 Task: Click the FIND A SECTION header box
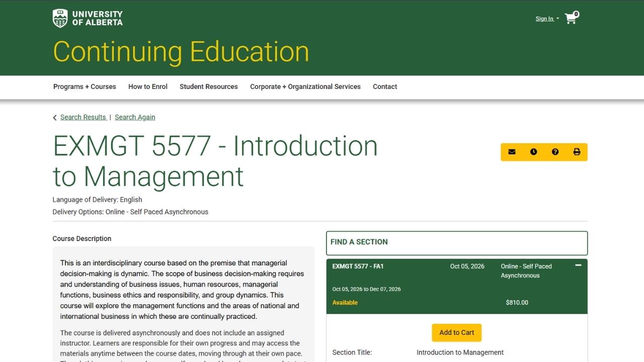pos(457,243)
